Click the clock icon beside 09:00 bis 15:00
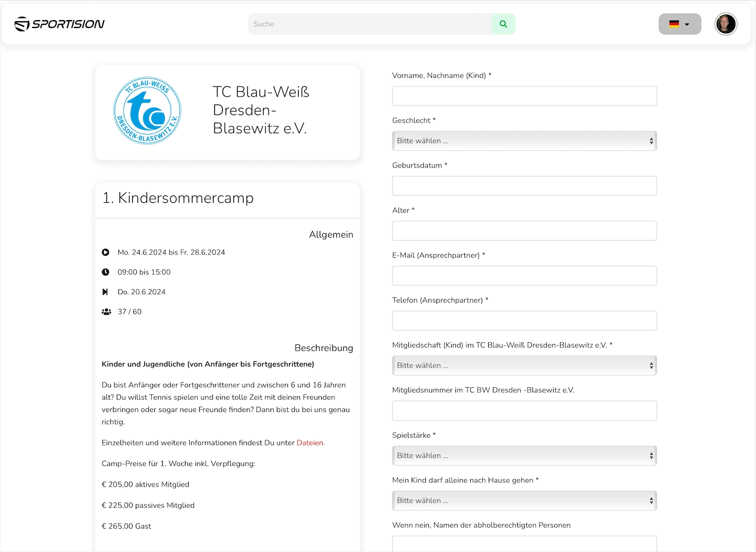This screenshot has height=552, width=756. 106,272
